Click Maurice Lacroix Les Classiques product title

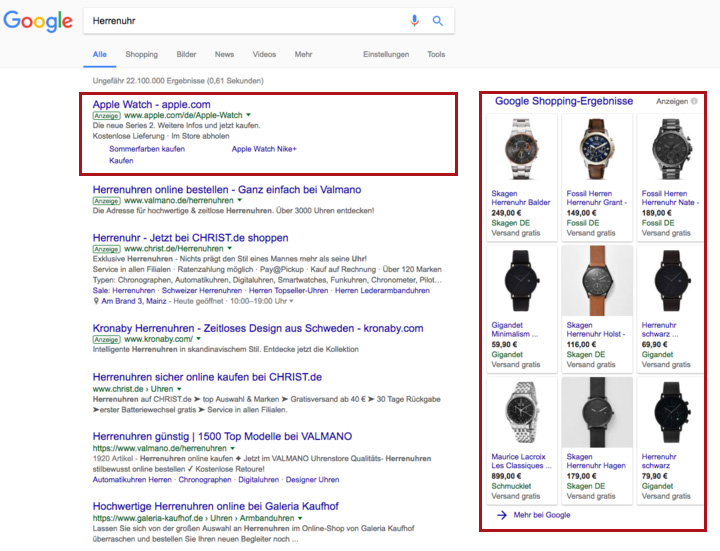[521, 461]
